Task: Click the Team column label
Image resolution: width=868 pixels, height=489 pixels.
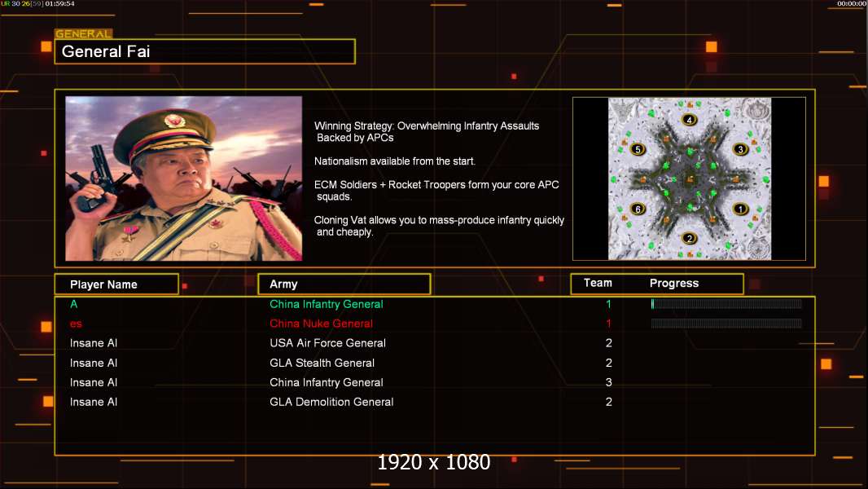Action: (x=598, y=283)
